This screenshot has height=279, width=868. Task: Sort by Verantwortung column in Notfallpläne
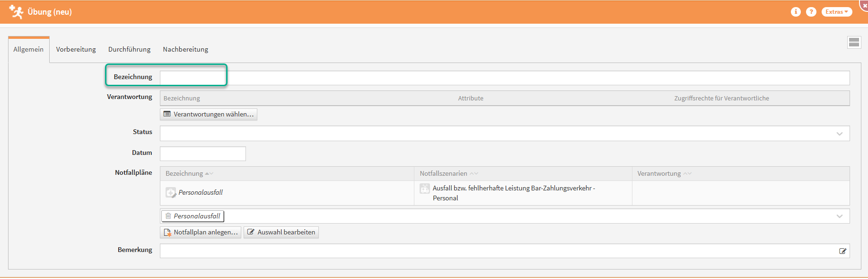tap(664, 173)
